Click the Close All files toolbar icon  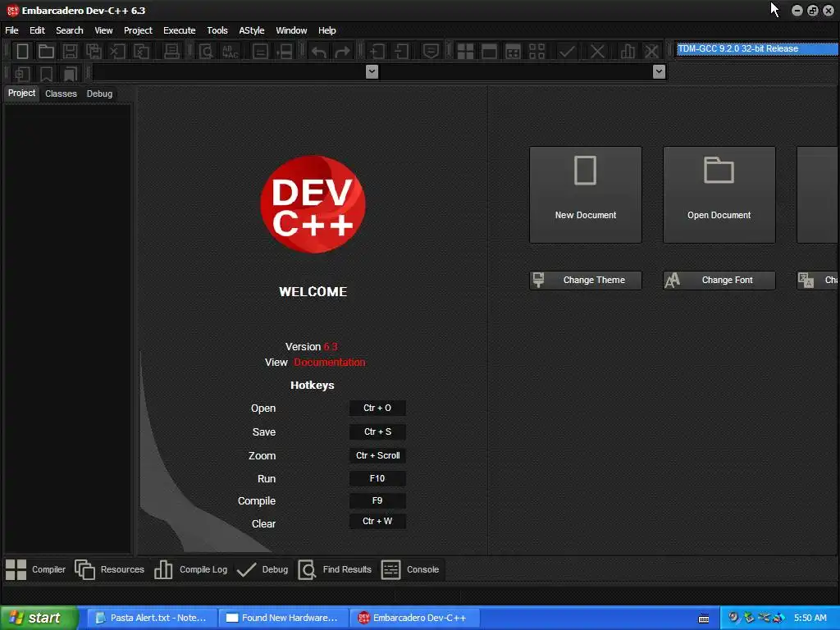click(141, 52)
